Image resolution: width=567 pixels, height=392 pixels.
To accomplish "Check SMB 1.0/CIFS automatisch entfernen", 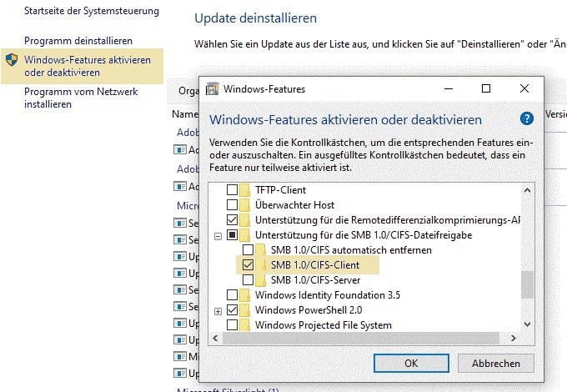I will 248,250.
